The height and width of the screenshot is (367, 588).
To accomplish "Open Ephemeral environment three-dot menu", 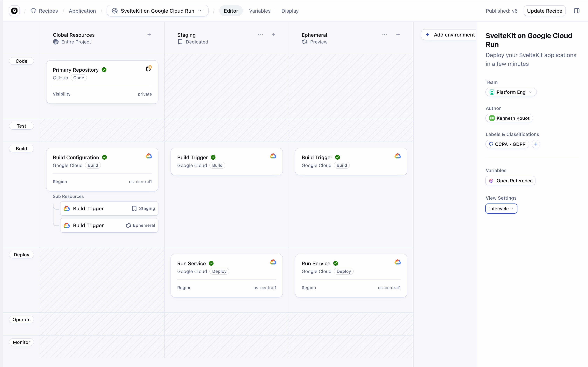I will tap(385, 35).
